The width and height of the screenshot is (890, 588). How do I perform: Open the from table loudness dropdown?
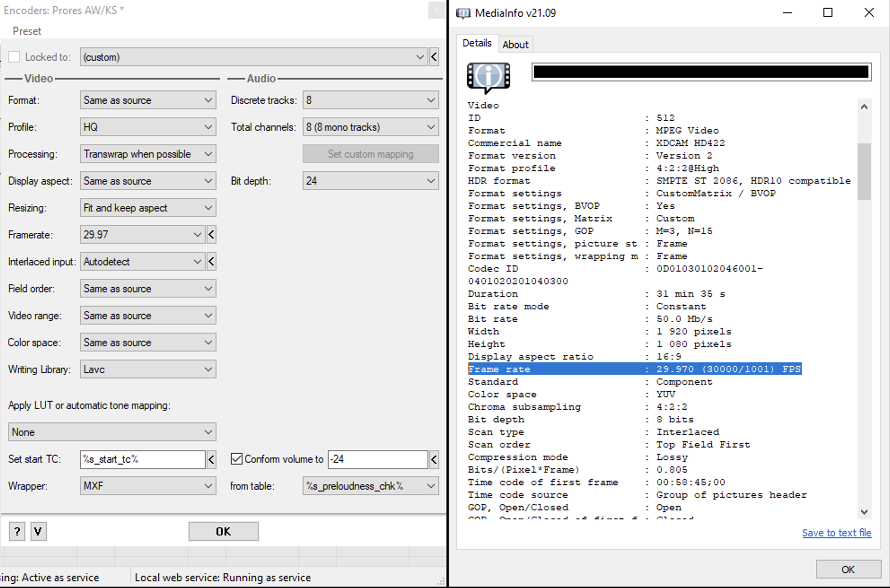coord(371,486)
